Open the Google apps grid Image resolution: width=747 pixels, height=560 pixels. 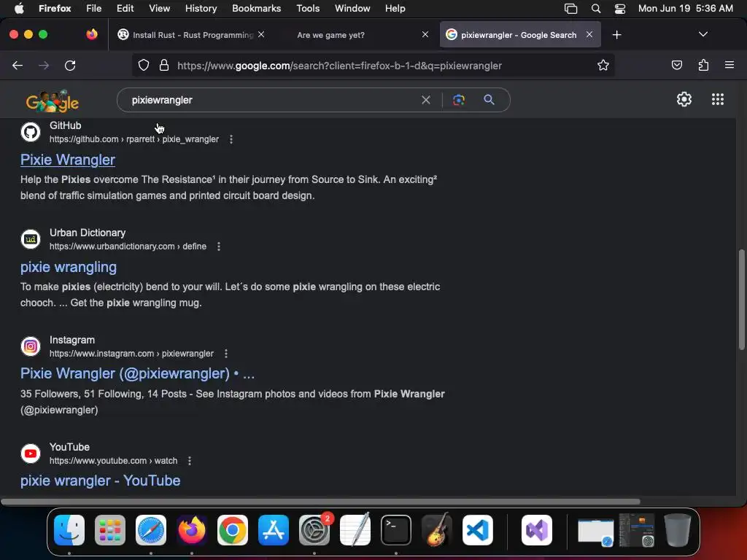pos(718,99)
